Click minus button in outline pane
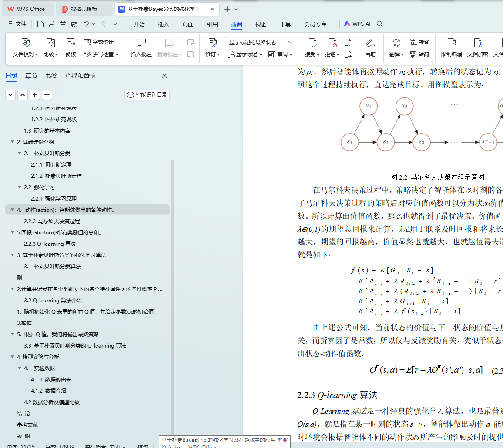The width and height of the screenshot is (503, 448). pyautogui.click(x=47, y=95)
